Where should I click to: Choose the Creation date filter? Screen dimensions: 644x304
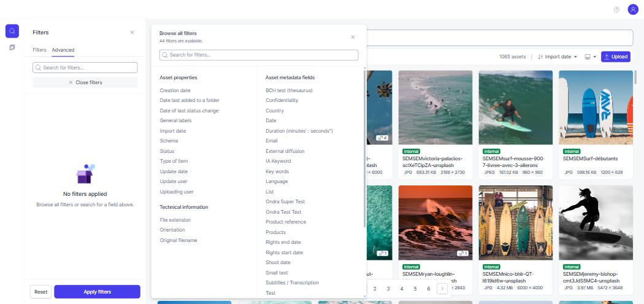175,90
